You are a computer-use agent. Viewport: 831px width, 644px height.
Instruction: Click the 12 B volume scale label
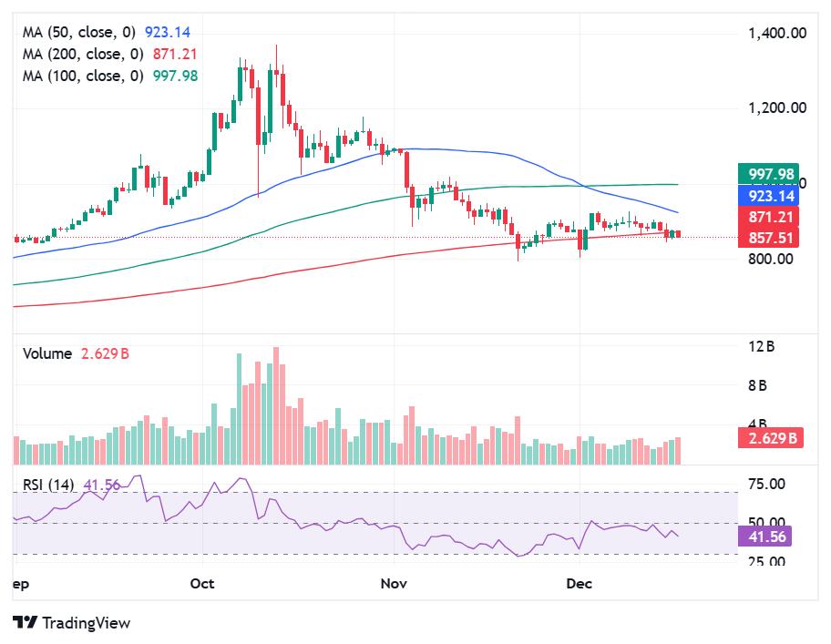tap(761, 346)
